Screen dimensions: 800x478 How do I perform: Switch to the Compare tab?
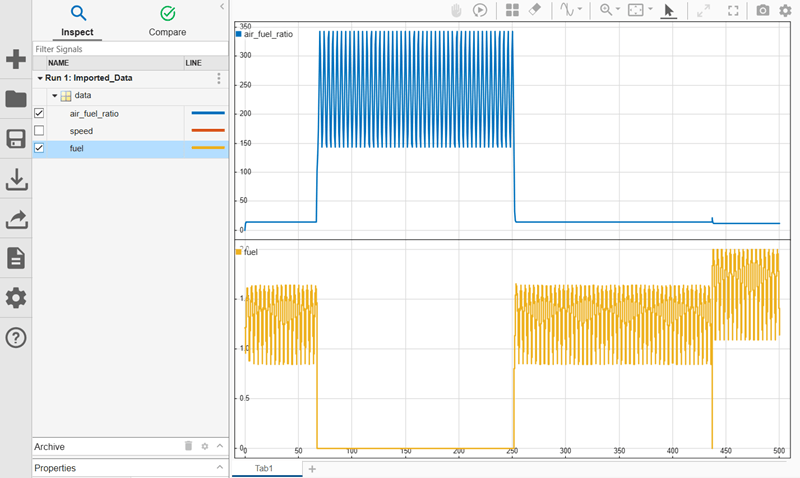tap(167, 21)
